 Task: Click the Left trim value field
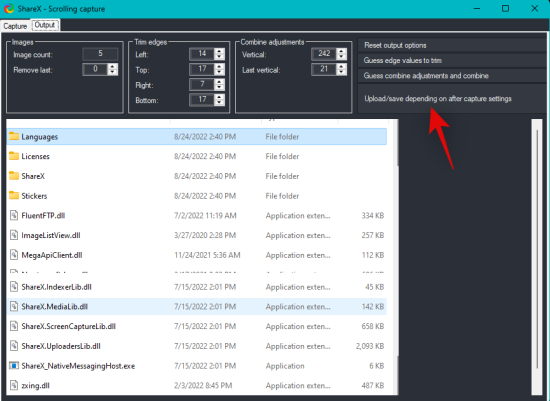tap(202, 54)
